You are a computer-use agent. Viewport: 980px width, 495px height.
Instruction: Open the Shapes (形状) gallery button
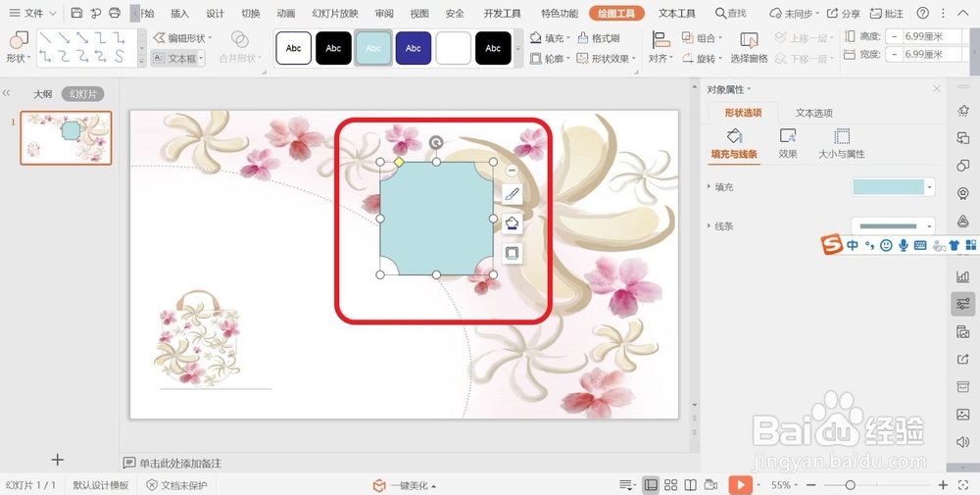(x=18, y=48)
